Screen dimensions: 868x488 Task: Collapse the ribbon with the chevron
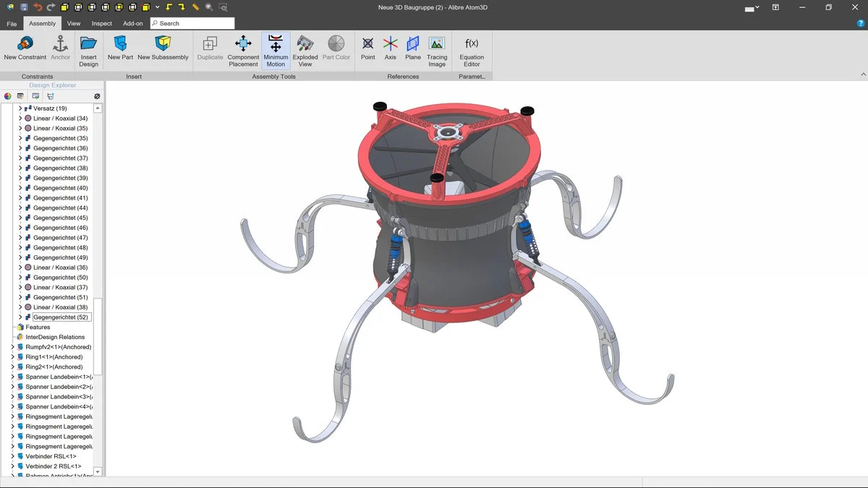coord(863,74)
